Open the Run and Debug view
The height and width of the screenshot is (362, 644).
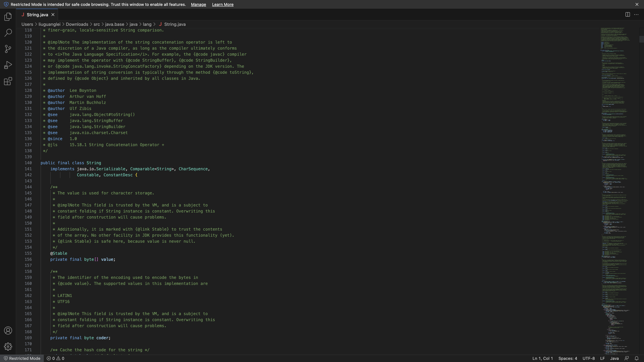8,65
